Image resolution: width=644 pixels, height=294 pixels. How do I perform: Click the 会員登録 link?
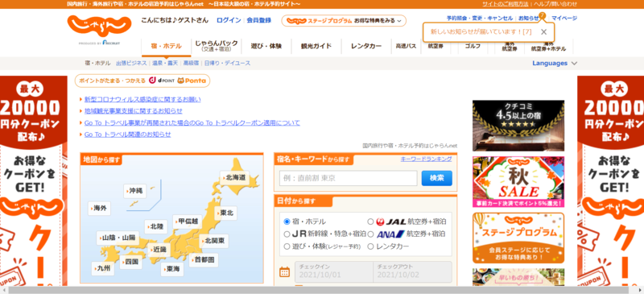pyautogui.click(x=258, y=20)
